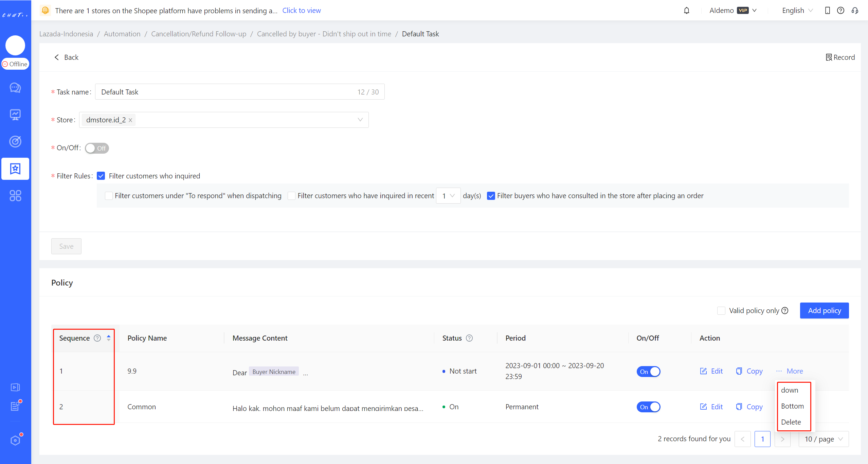Image resolution: width=868 pixels, height=464 pixels.
Task: Click the ChatPlus logo
Action: point(15,15)
